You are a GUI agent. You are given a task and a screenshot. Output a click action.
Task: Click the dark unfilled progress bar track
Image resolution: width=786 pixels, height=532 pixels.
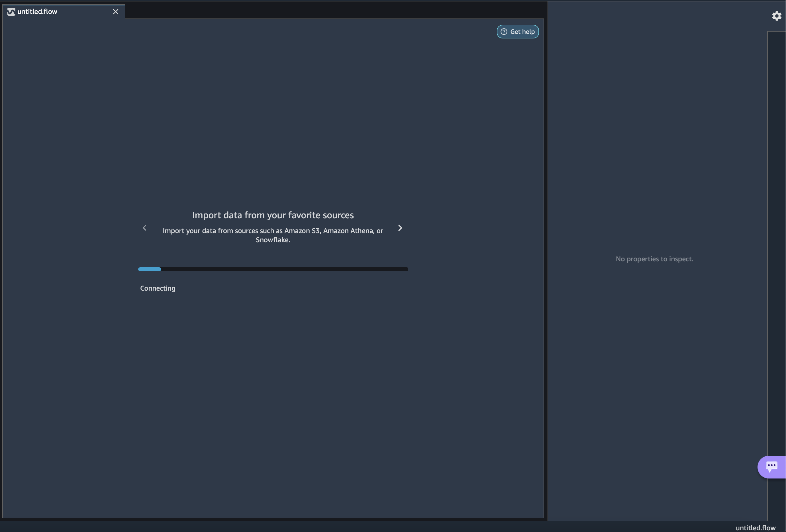pyautogui.click(x=284, y=269)
